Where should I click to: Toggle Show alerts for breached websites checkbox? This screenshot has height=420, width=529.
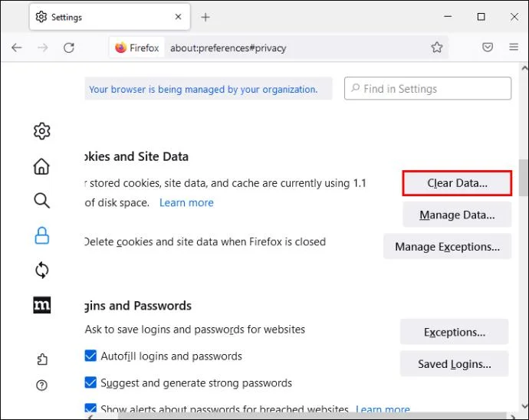click(x=90, y=409)
